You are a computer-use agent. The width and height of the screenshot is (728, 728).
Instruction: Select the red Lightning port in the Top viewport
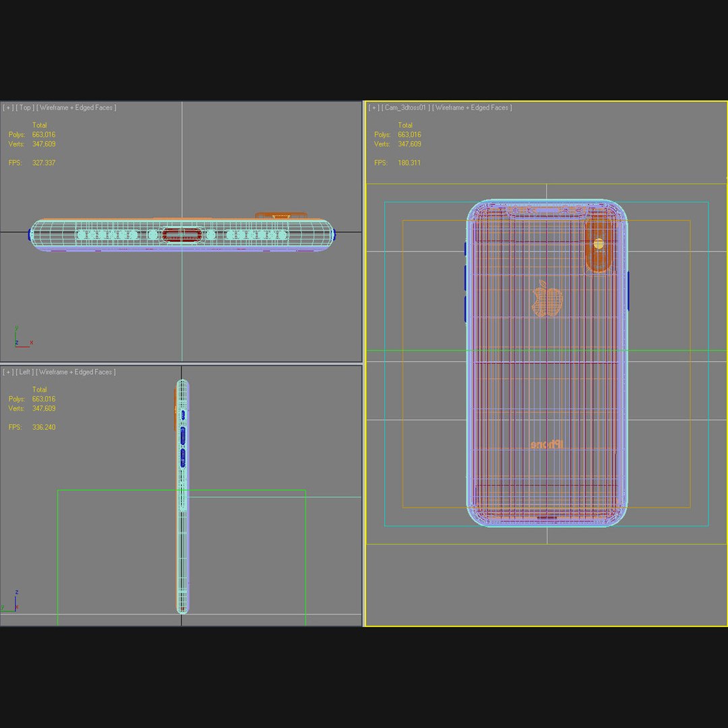(x=182, y=235)
